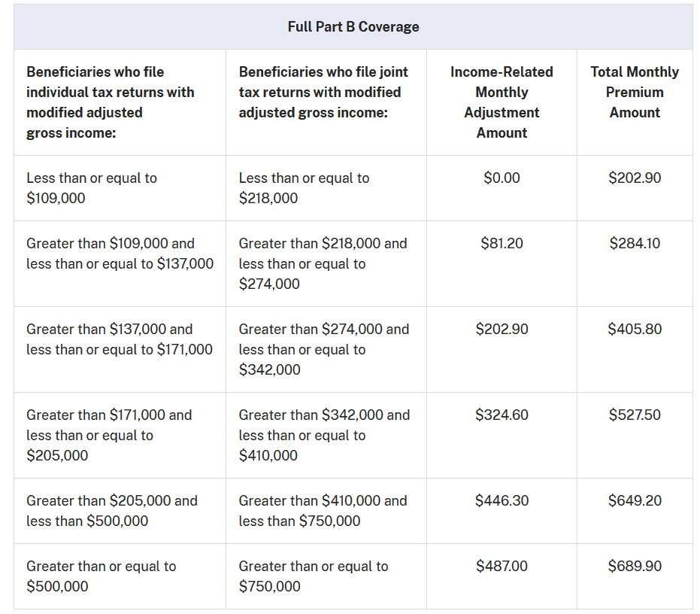Click the individual tax returns column header
Image resolution: width=700 pixels, height=614 pixels.
[x=111, y=102]
